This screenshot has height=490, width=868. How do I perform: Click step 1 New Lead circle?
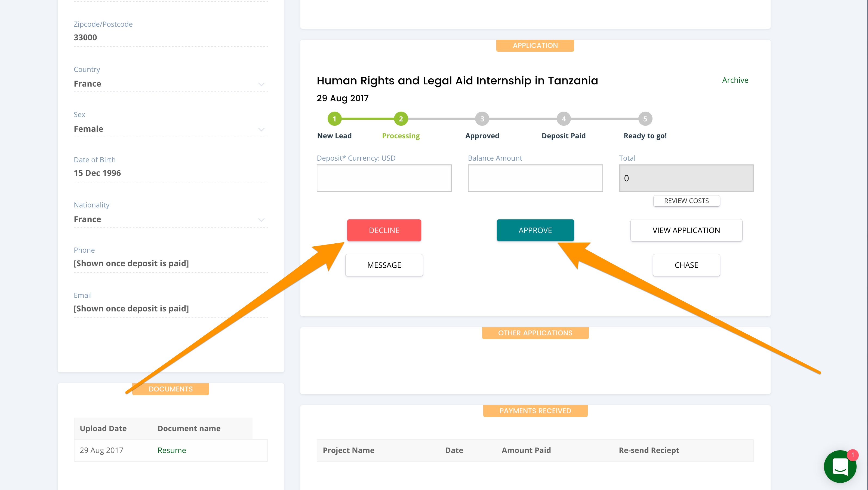pos(334,119)
